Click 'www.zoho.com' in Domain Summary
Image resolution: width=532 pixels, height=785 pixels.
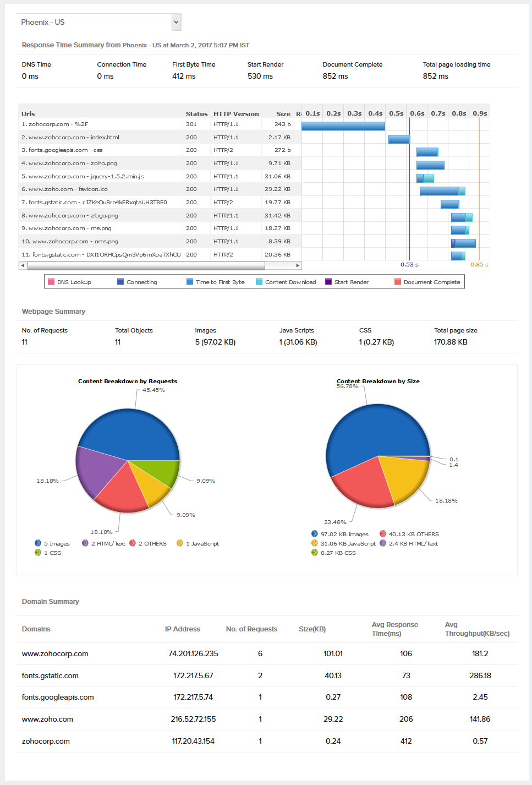(x=47, y=719)
